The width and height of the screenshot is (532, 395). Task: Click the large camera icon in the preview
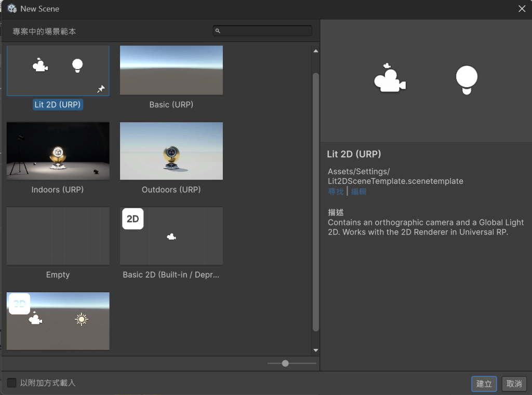[x=390, y=78]
